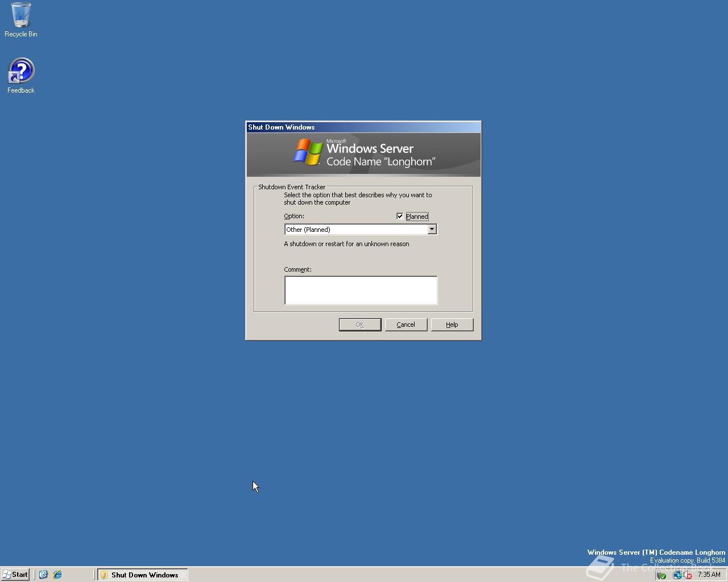The image size is (728, 582).
Task: Open the Start menu
Action: pyautogui.click(x=15, y=575)
